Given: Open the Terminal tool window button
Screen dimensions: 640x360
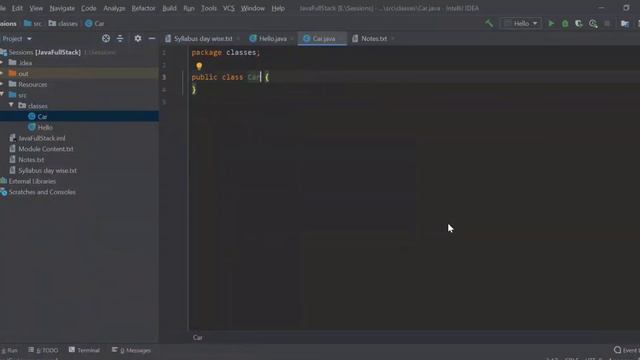Looking at the screenshot, I should tap(84, 350).
